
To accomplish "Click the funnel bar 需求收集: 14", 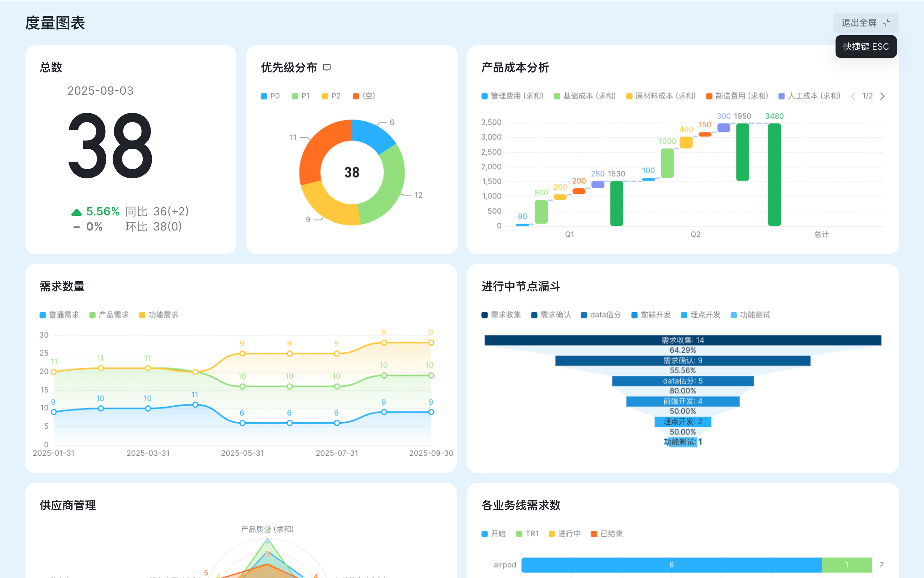I will [683, 340].
